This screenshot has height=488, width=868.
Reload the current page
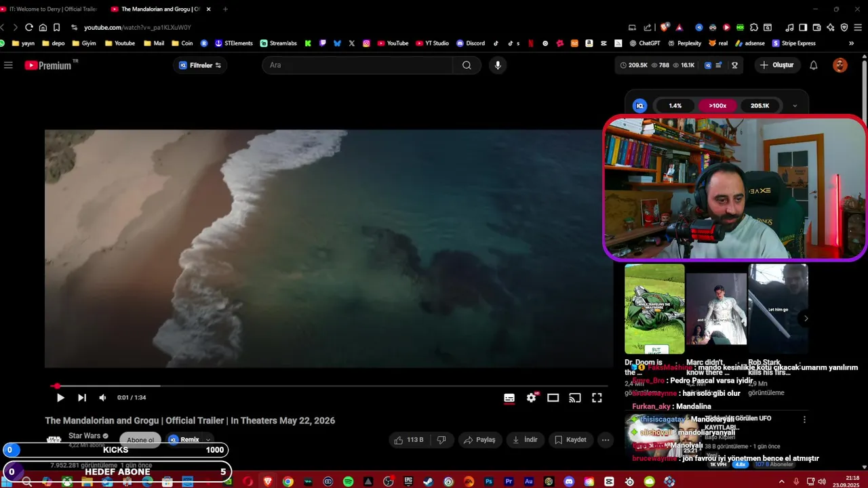28,27
